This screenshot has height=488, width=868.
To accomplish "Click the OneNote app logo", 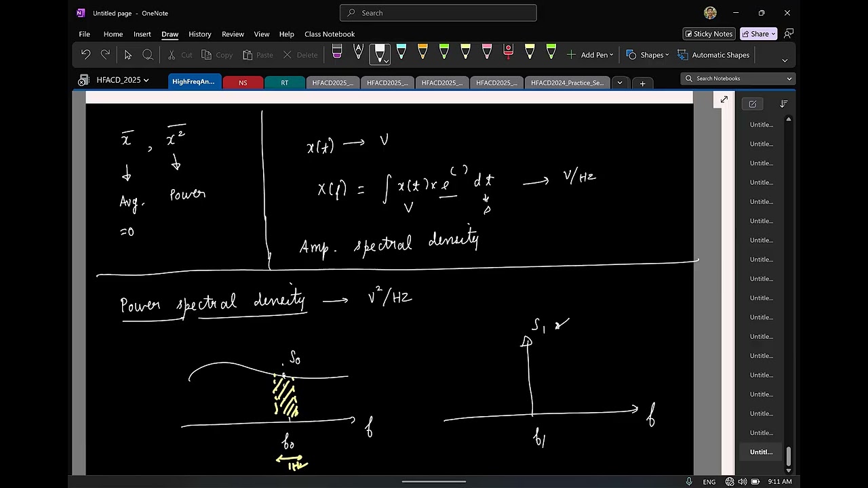I will point(81,13).
